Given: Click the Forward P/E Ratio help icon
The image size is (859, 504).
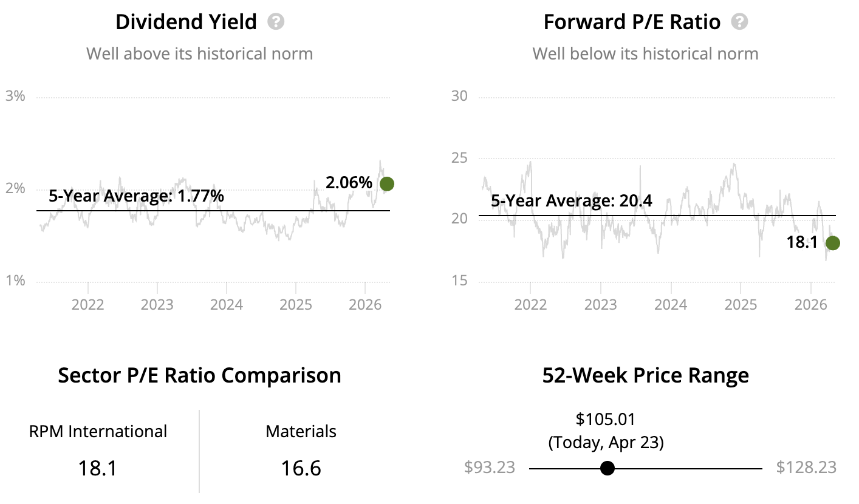Looking at the screenshot, I should point(739,22).
